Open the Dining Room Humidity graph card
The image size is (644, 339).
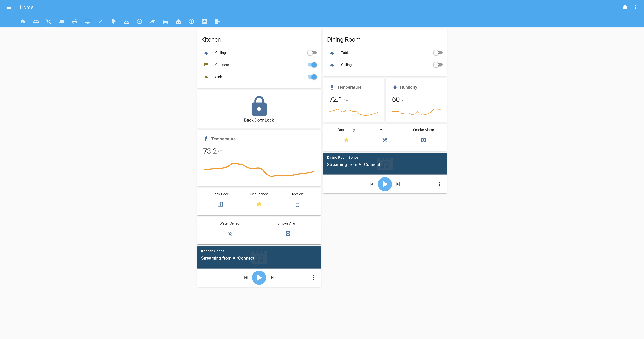click(416, 100)
